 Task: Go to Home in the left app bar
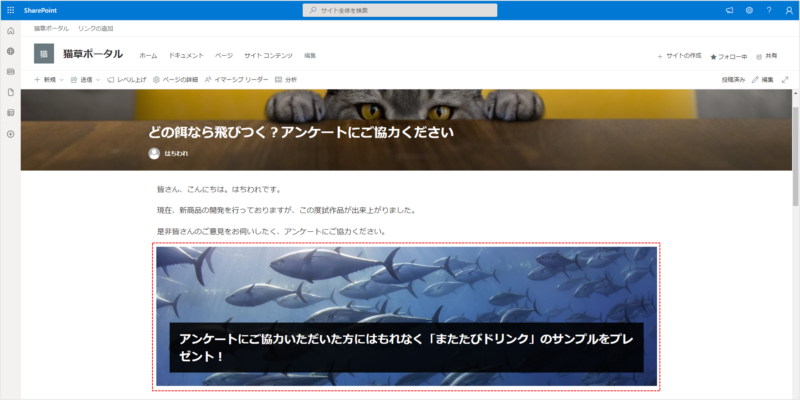10,31
